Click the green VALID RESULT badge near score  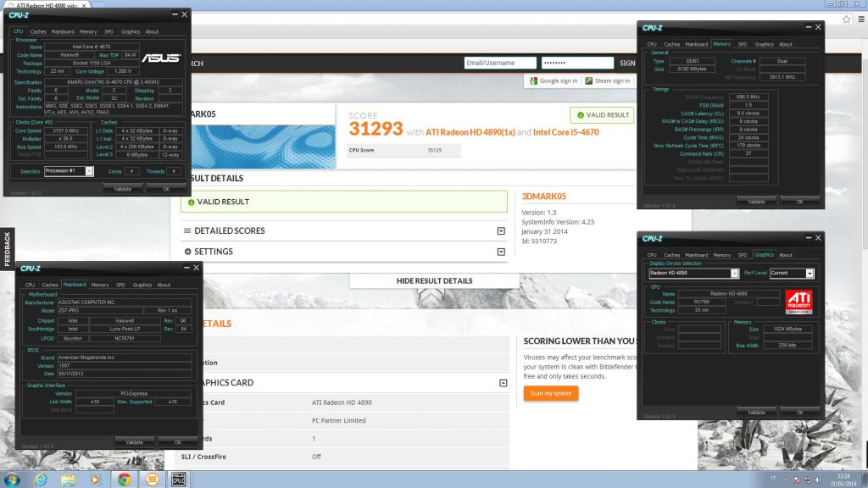tap(603, 115)
